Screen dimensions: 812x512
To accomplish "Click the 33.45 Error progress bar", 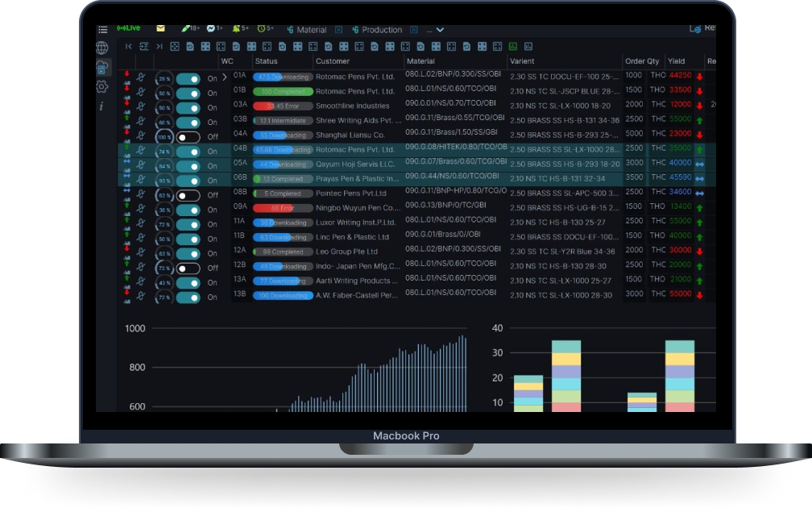I will (x=283, y=106).
